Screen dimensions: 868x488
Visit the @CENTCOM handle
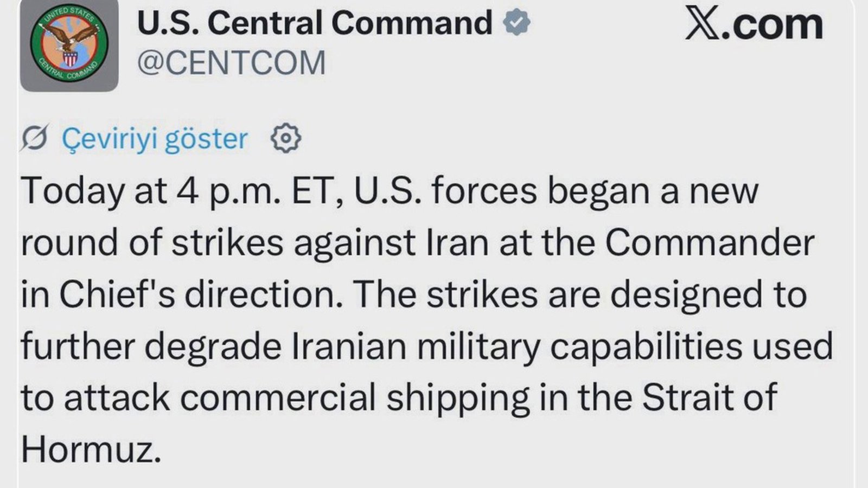[x=232, y=63]
